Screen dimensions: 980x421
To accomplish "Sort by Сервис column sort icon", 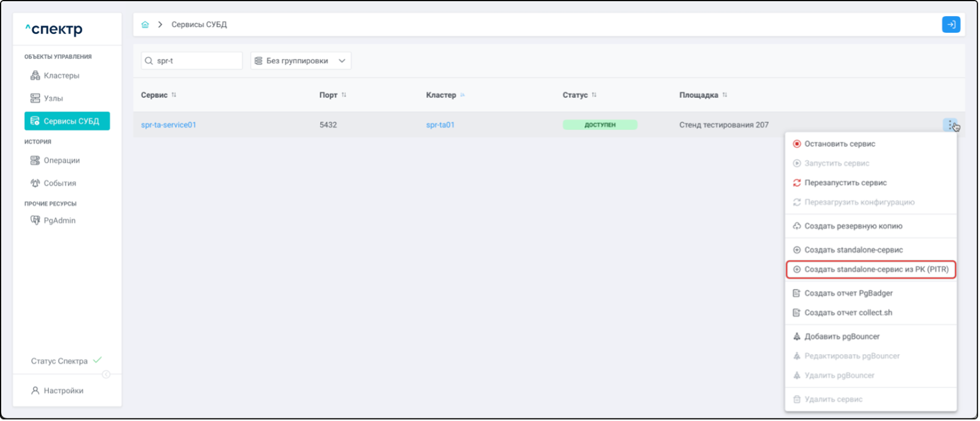I will tap(174, 95).
